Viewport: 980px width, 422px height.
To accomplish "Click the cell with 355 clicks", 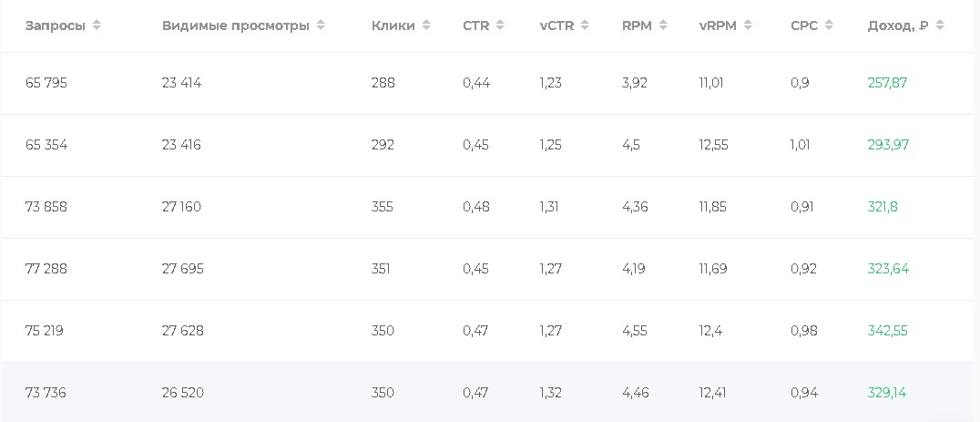I will [383, 207].
